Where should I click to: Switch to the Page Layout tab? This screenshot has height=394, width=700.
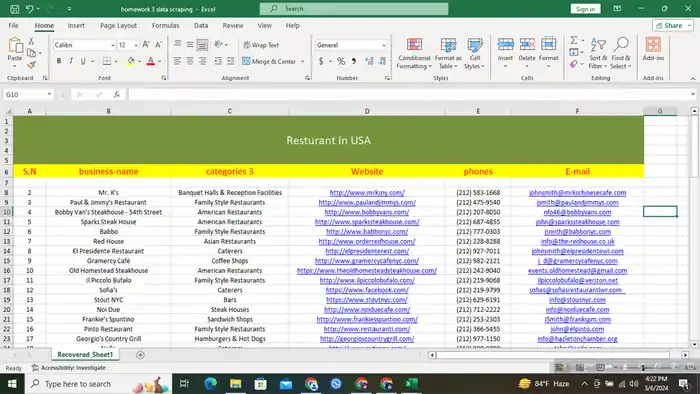118,25
